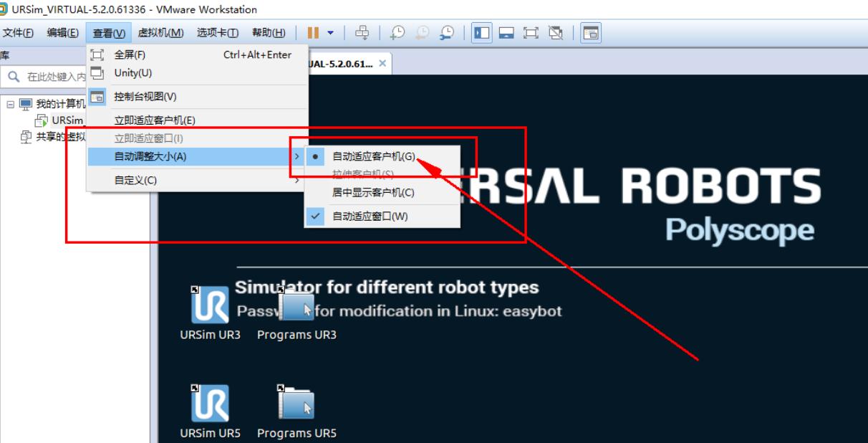
Task: Expand the 自动调整大小(A) submenu
Action: [x=197, y=157]
